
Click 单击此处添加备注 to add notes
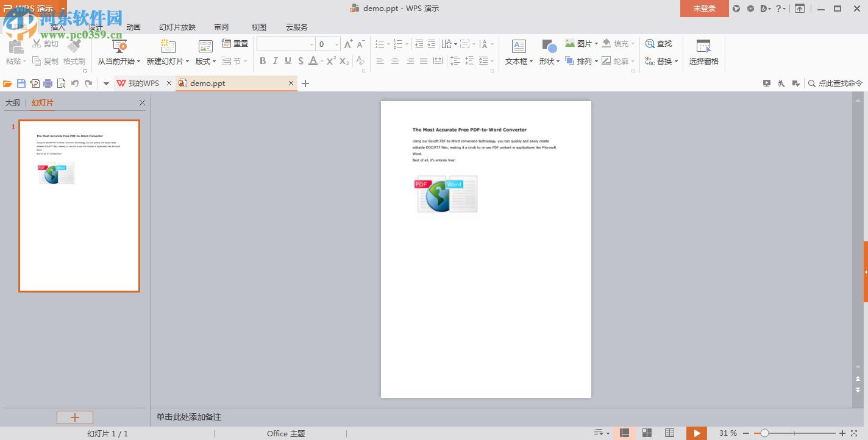coord(189,417)
